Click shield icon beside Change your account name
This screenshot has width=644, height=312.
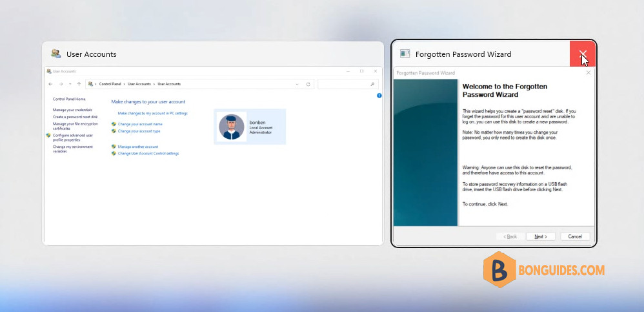tap(114, 124)
